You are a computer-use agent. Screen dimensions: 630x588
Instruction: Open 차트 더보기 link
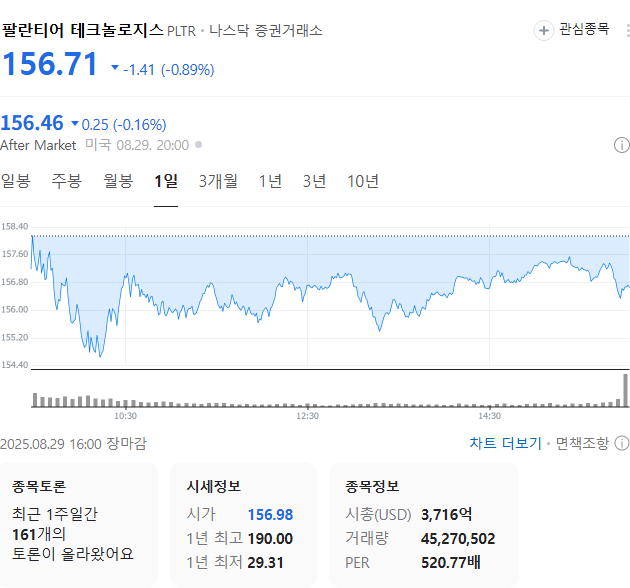click(505, 443)
